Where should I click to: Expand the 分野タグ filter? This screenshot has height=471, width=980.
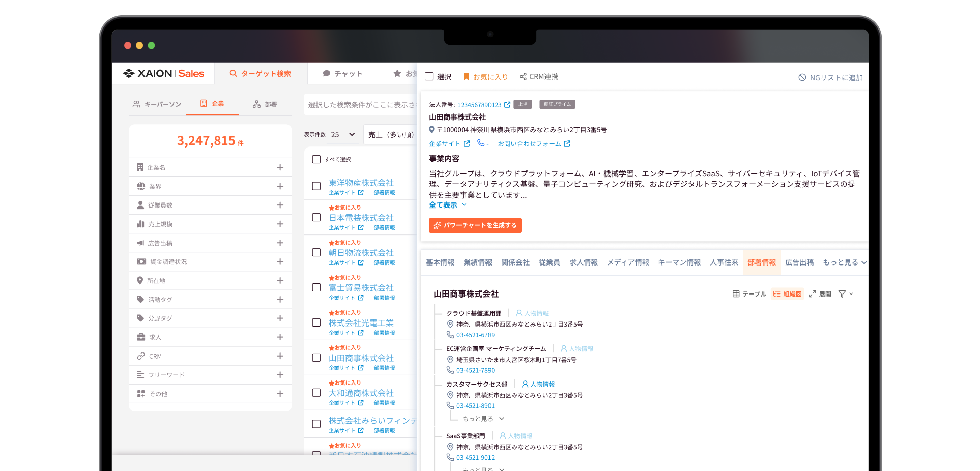[280, 318]
